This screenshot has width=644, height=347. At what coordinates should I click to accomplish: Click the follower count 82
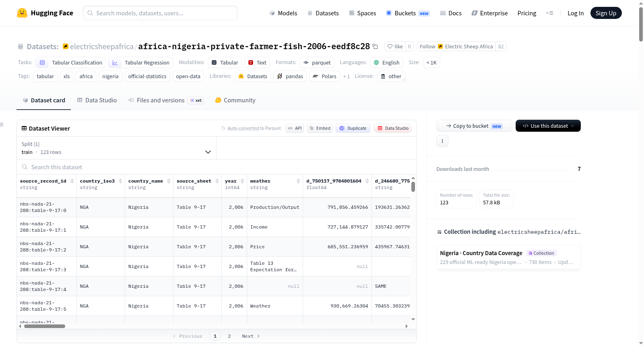[x=501, y=46]
